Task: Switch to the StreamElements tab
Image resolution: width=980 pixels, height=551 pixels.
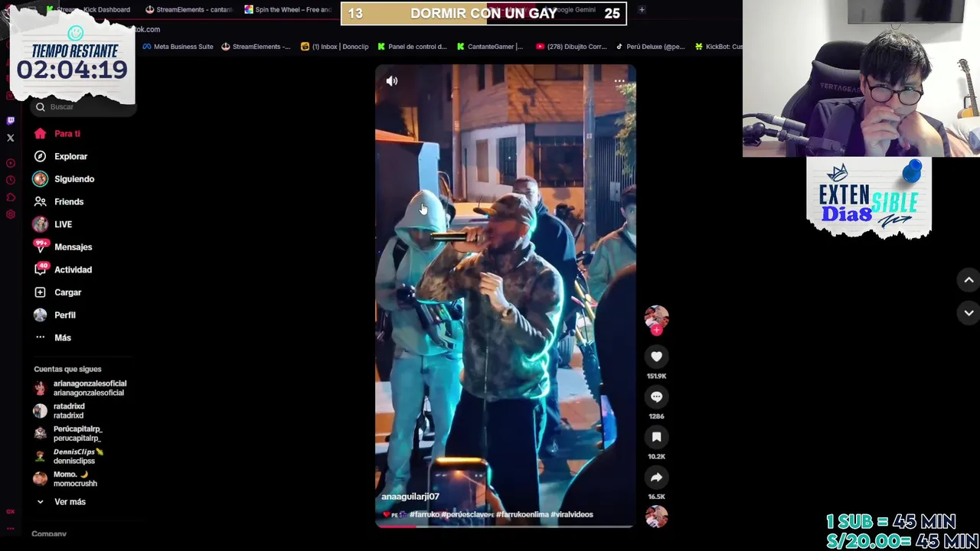Action: pyautogui.click(x=188, y=10)
